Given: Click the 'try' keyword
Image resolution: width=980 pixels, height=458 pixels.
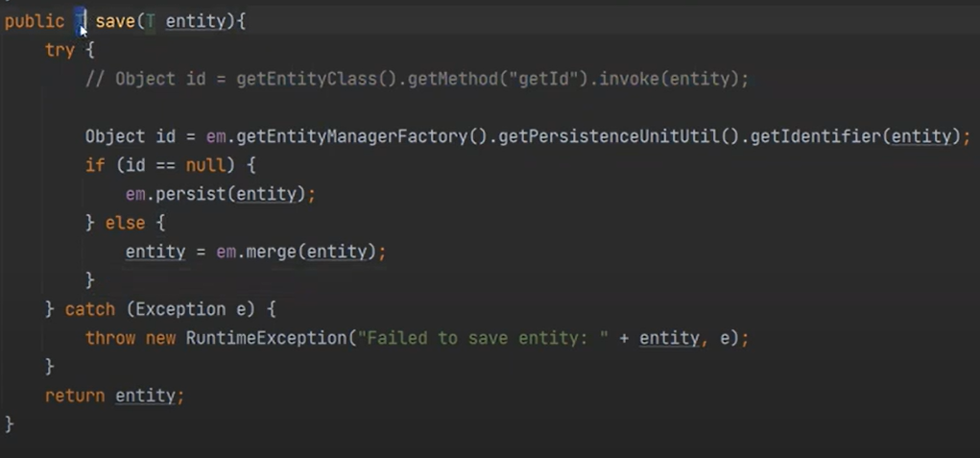Looking at the screenshot, I should tap(60, 50).
